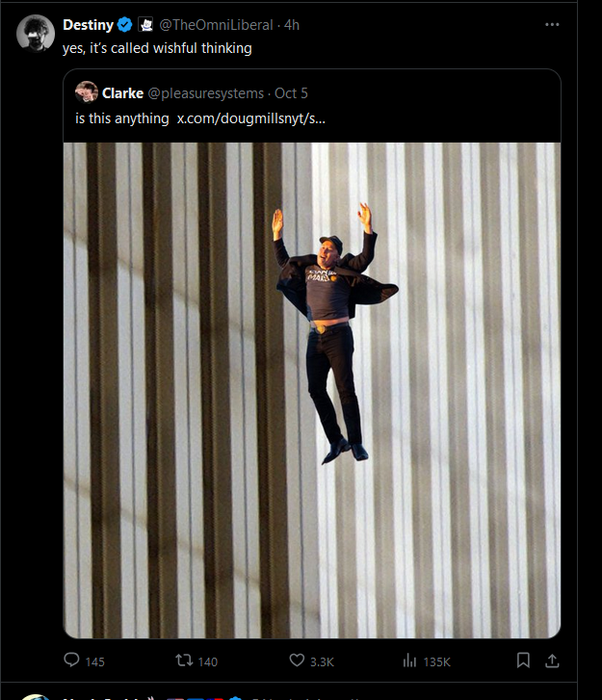This screenshot has height=700, width=602.
Task: Open the tweet text 'yes, it's called wishful thinking'
Action: point(157,48)
